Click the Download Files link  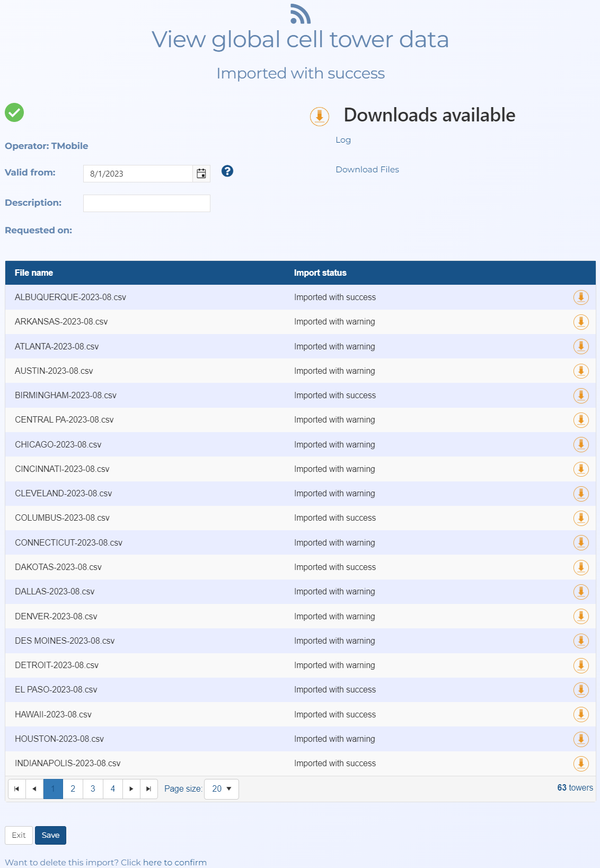367,170
